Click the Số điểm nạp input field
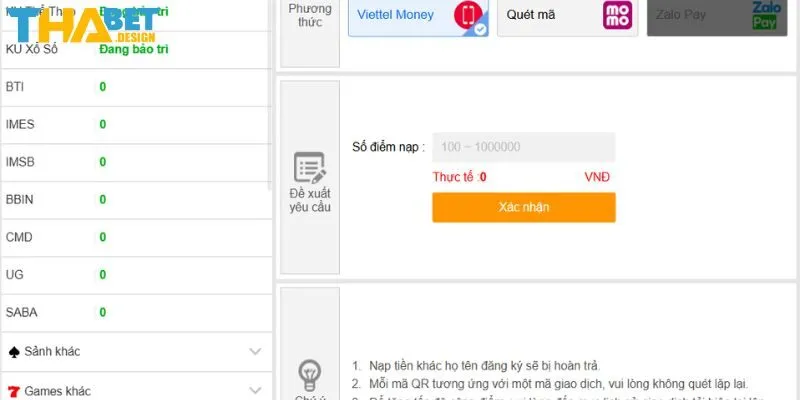This screenshot has height=400, width=800. click(x=523, y=147)
